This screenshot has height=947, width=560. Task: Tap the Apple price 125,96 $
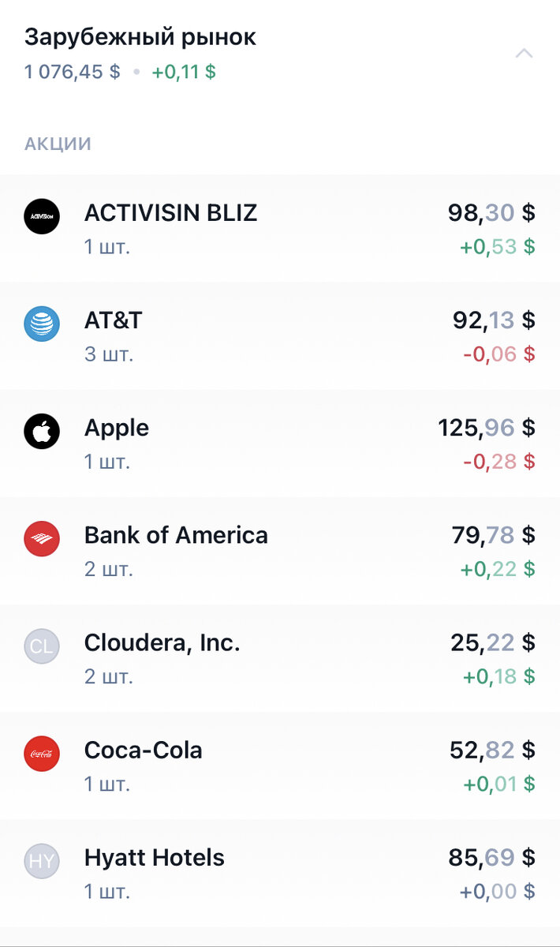click(487, 428)
